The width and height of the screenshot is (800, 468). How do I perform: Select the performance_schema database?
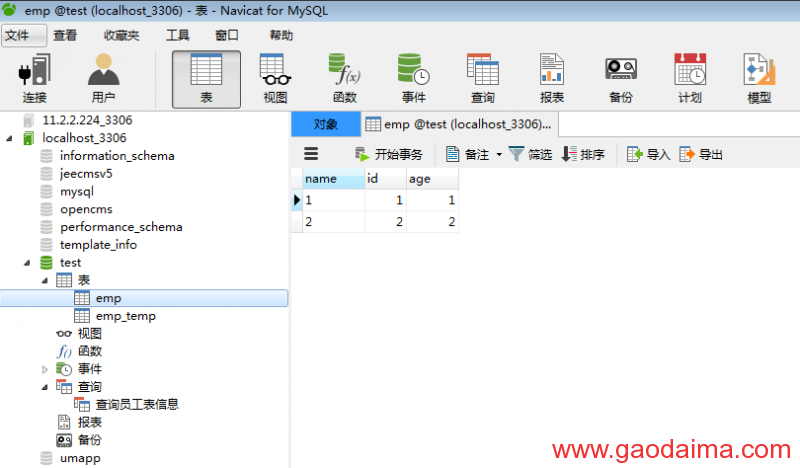click(121, 227)
